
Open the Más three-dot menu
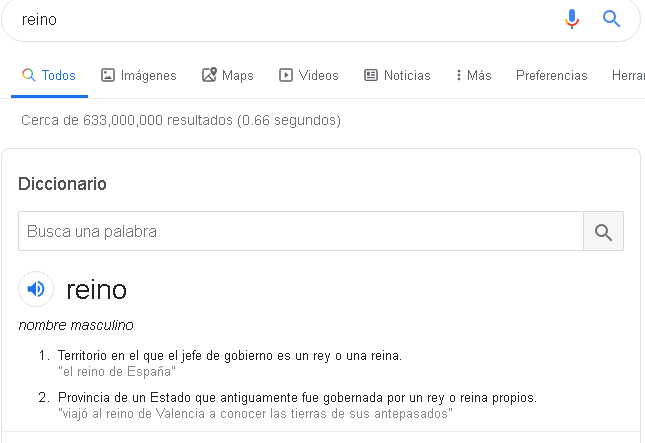point(474,75)
